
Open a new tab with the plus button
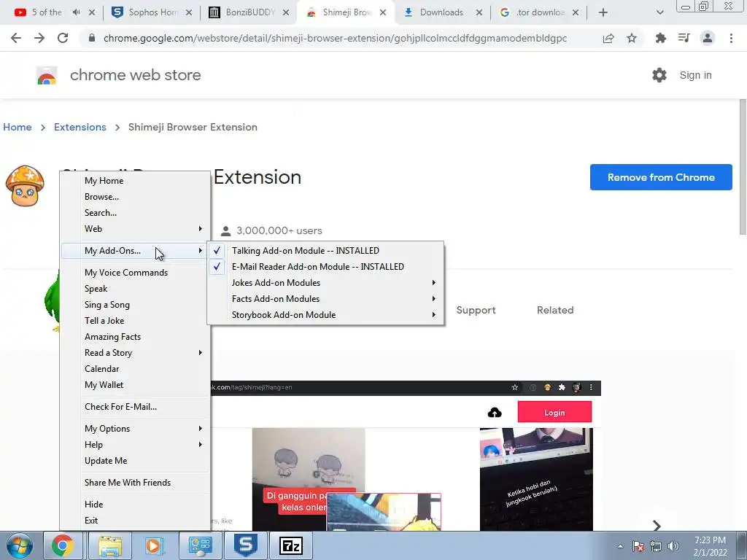[603, 12]
